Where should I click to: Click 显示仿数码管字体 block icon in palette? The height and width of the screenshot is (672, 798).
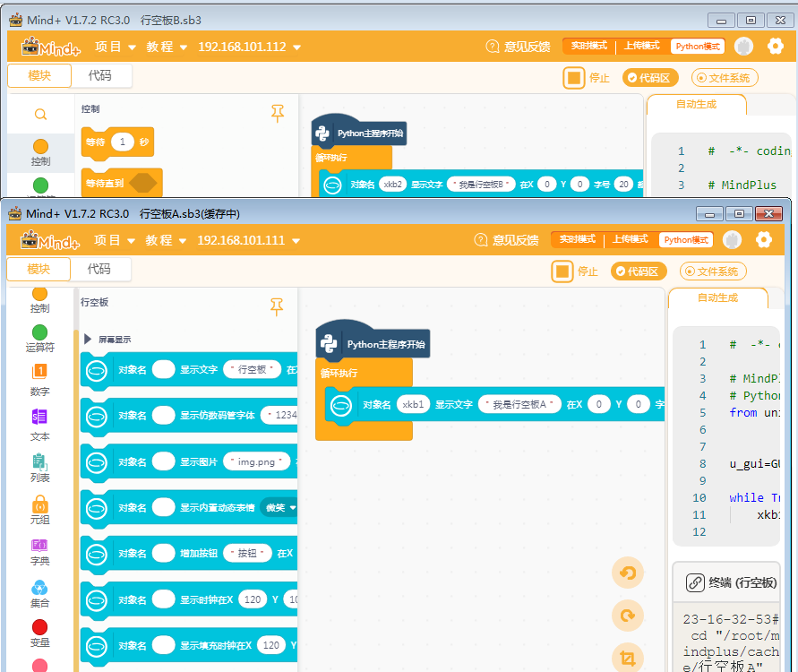97,416
